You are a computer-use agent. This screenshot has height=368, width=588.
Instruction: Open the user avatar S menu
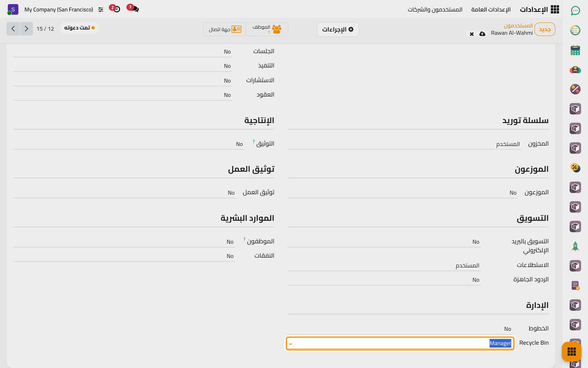coord(13,10)
